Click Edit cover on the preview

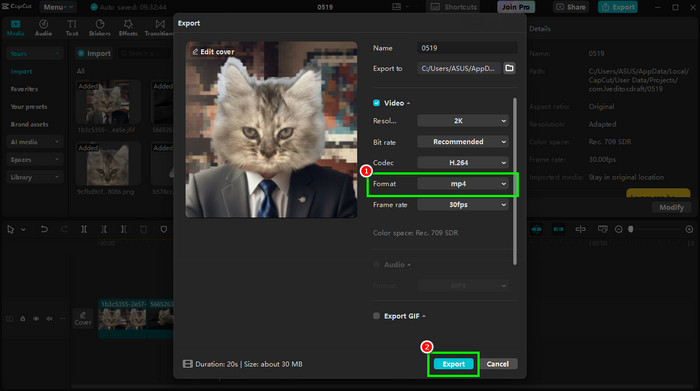[x=213, y=52]
